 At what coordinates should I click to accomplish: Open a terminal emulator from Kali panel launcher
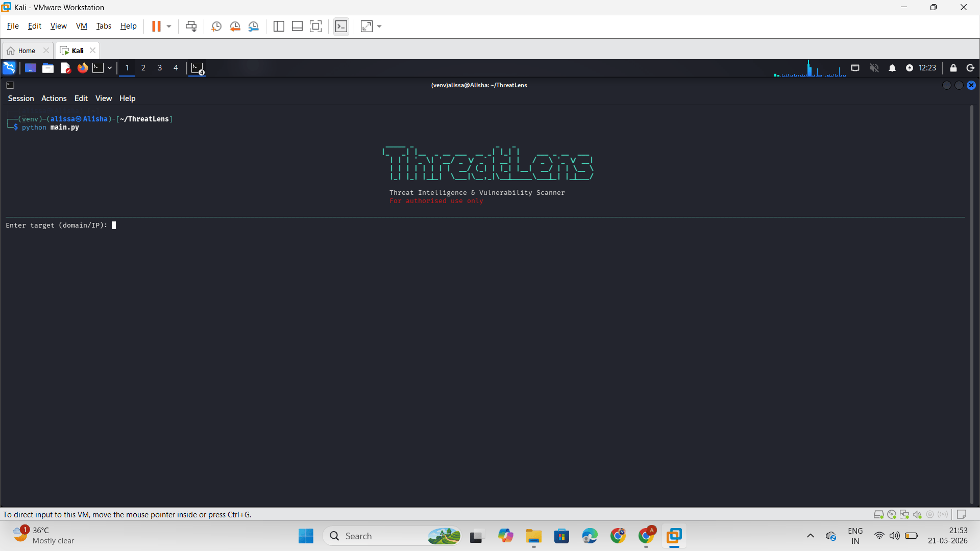tap(98, 68)
